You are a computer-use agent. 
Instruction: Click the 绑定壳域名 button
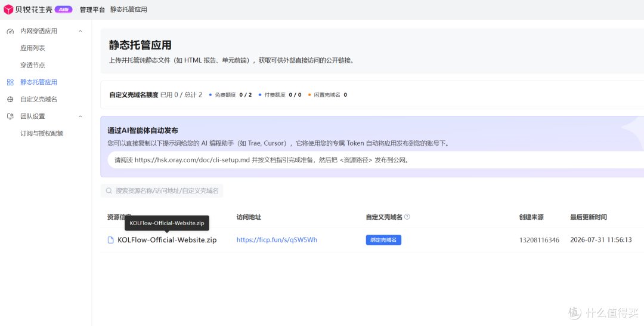383,240
